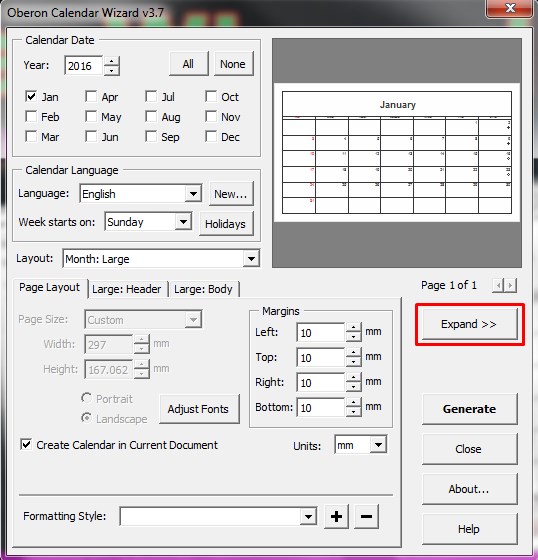Screen dimensions: 538x560
Task: Click New... language button
Action: pos(231,194)
